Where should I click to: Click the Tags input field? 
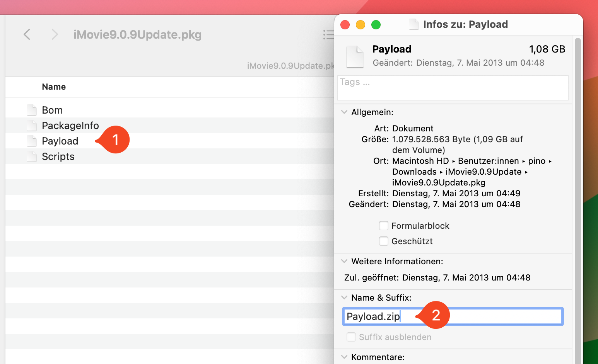453,88
